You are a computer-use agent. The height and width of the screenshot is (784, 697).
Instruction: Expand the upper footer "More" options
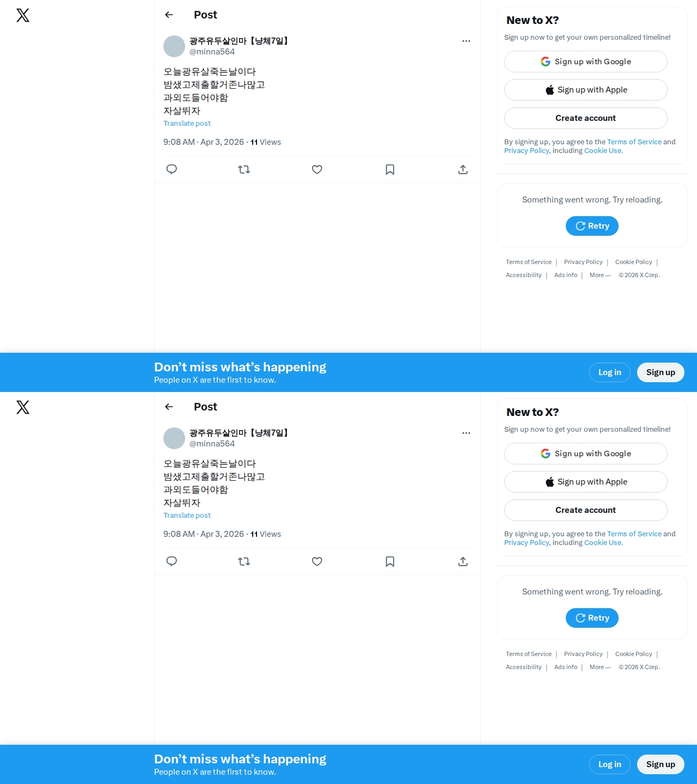[x=600, y=275]
